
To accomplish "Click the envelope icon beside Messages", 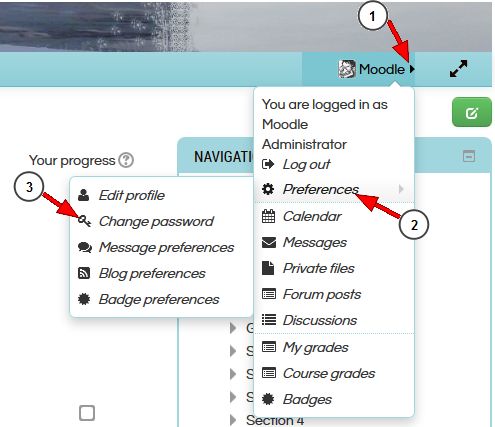I will [269, 242].
